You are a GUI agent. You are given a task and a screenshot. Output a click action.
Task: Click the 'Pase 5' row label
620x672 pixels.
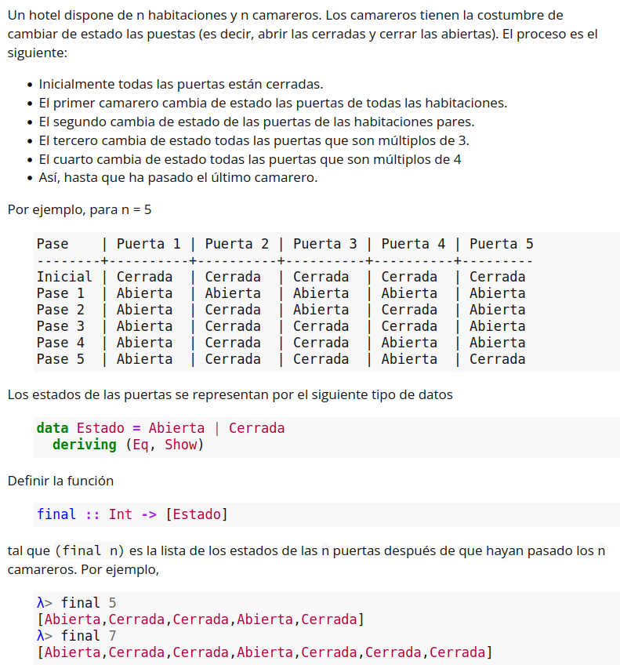tap(60, 359)
